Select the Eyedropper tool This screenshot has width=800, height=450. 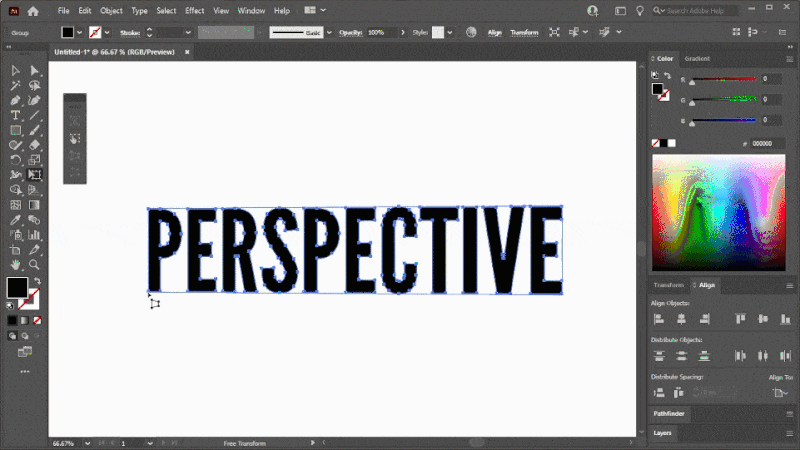(15, 220)
